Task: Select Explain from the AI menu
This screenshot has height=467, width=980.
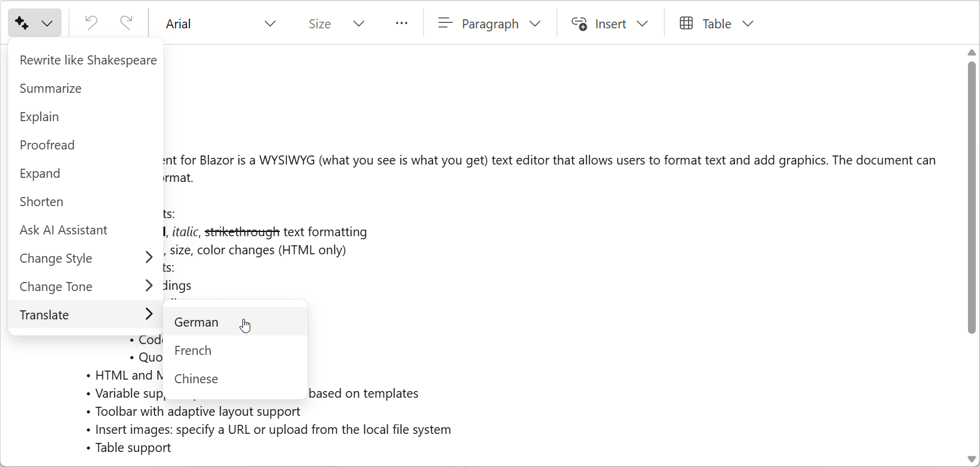Action: point(86,117)
